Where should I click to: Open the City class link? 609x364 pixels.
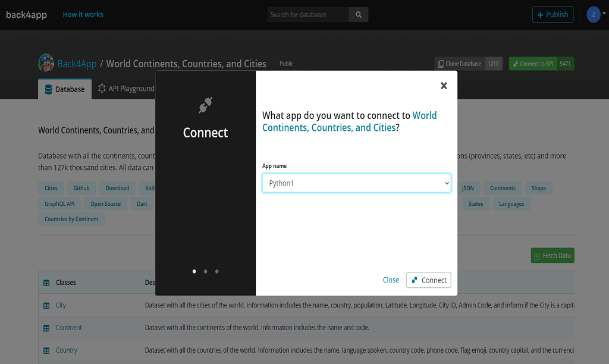tap(61, 305)
